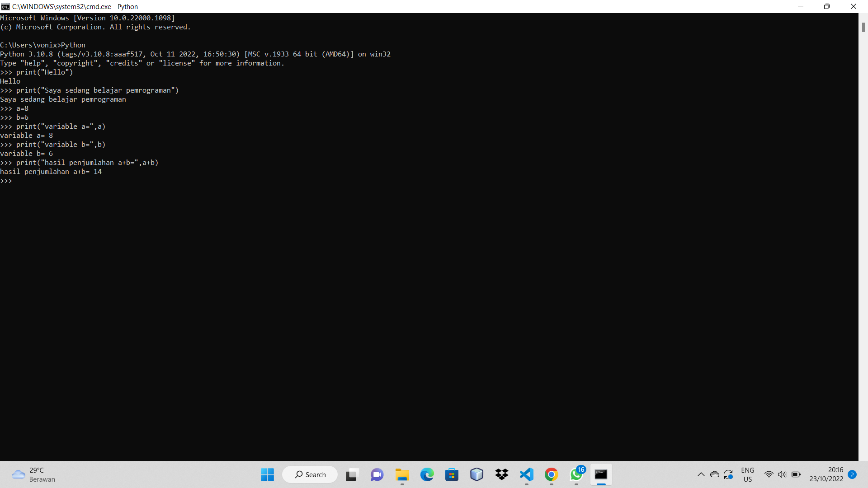Launch Visual Studio Code
This screenshot has height=488, width=868.
point(526,474)
